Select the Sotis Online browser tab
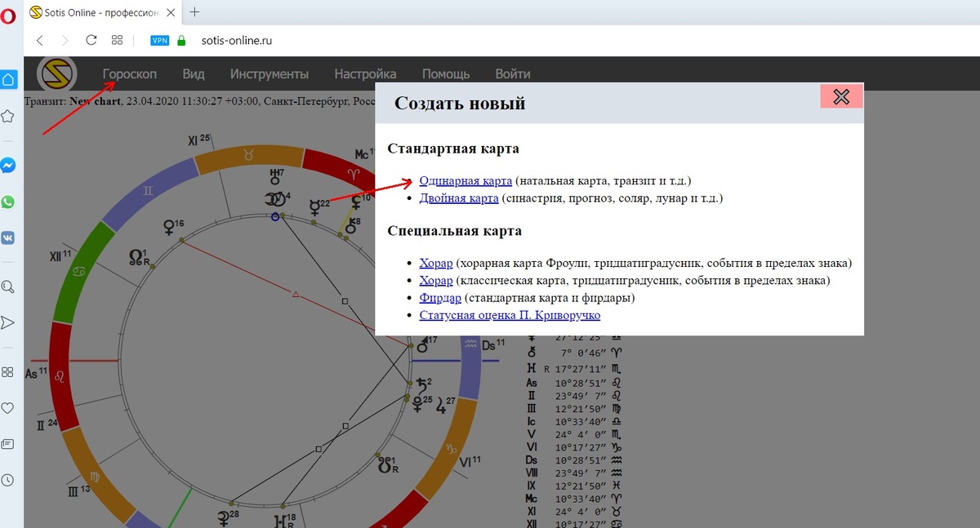Screen dimensions: 980x528 point(100,12)
